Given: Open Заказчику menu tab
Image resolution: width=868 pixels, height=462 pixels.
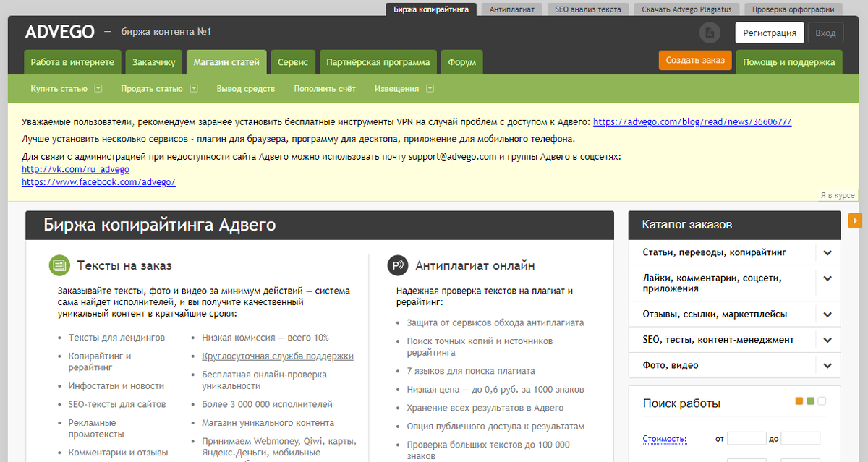Looking at the screenshot, I should pos(154,62).
